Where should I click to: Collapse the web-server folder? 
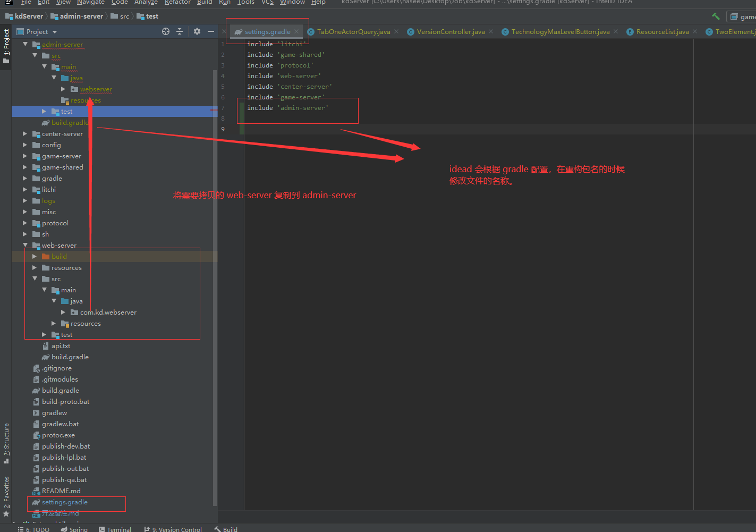[25, 246]
